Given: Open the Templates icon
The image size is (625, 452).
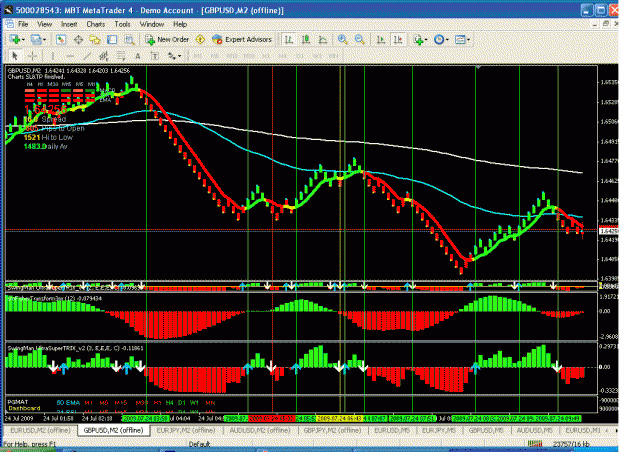Looking at the screenshot, I should tap(460, 39).
